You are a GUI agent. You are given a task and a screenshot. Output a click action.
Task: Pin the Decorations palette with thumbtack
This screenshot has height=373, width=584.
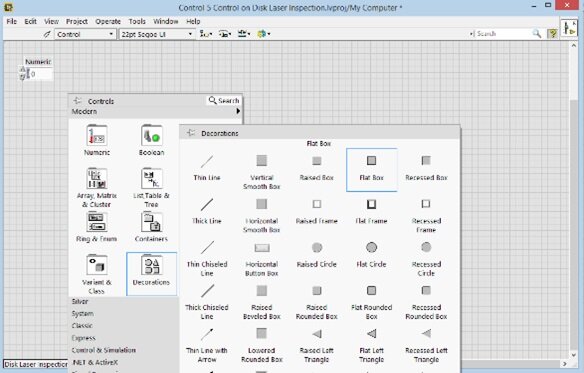[x=191, y=133]
